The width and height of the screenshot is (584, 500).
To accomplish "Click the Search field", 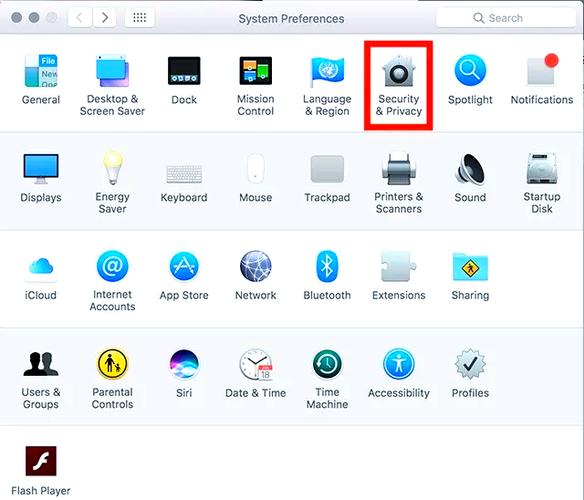I will [x=506, y=18].
